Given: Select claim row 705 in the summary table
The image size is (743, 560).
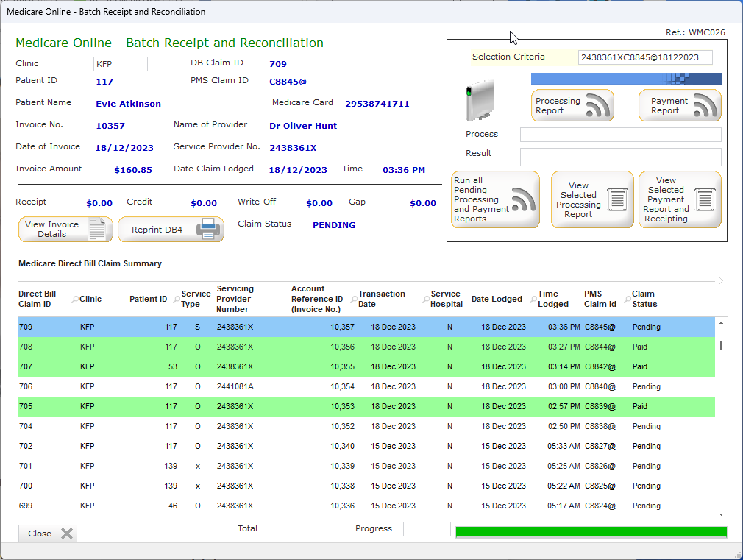Looking at the screenshot, I should coord(366,407).
